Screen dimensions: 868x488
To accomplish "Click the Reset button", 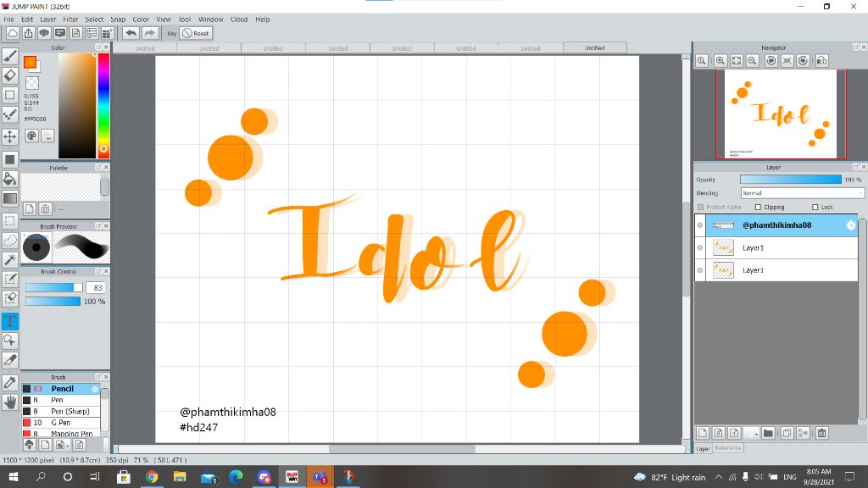I will [196, 33].
